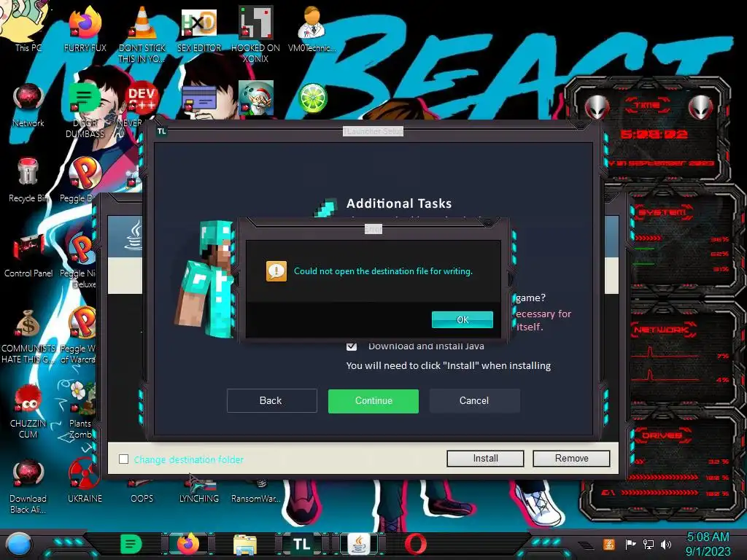Click the network tray icon
The image size is (747, 560).
pyautogui.click(x=649, y=544)
